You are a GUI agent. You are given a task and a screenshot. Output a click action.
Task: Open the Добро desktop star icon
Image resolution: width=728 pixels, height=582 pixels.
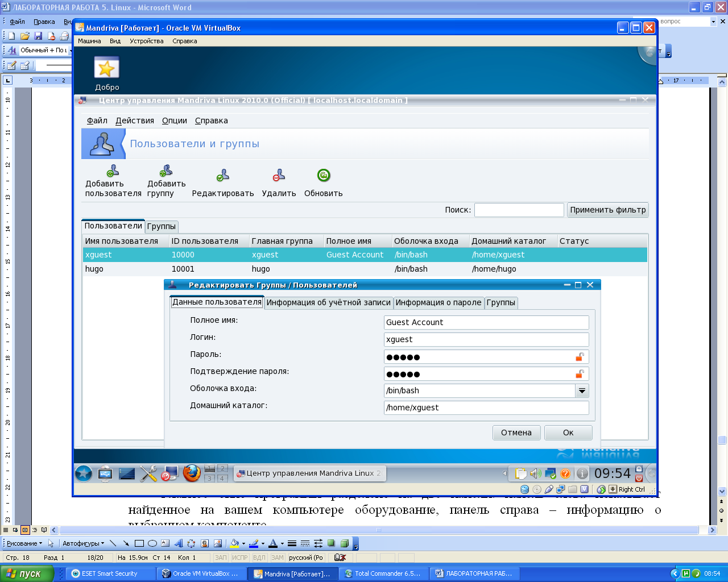[106, 68]
